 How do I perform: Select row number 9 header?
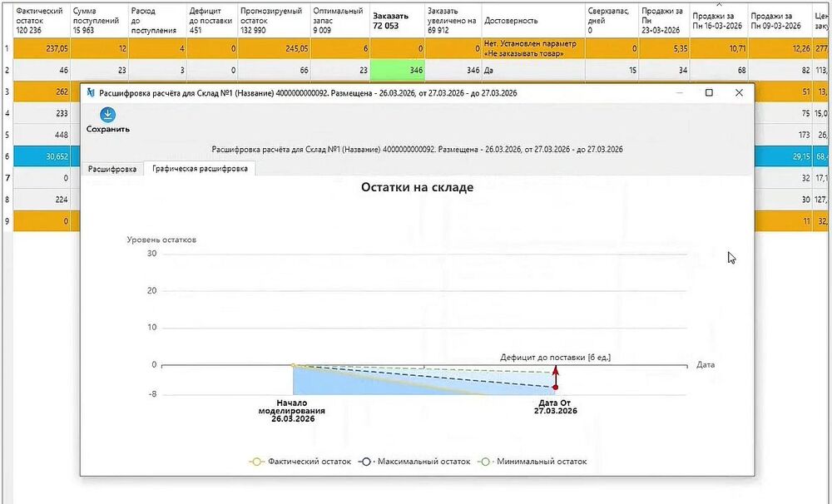[7, 220]
